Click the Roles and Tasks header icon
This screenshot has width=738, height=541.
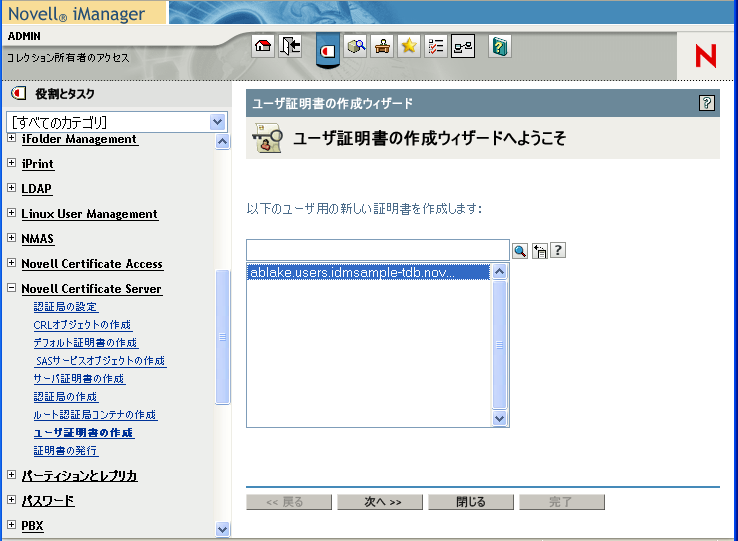click(19, 93)
